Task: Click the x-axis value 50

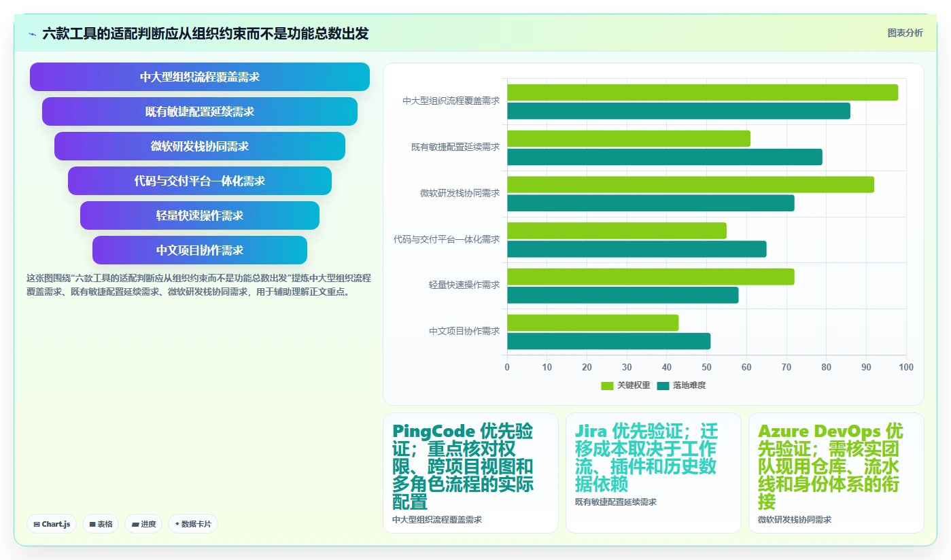Action: (706, 367)
